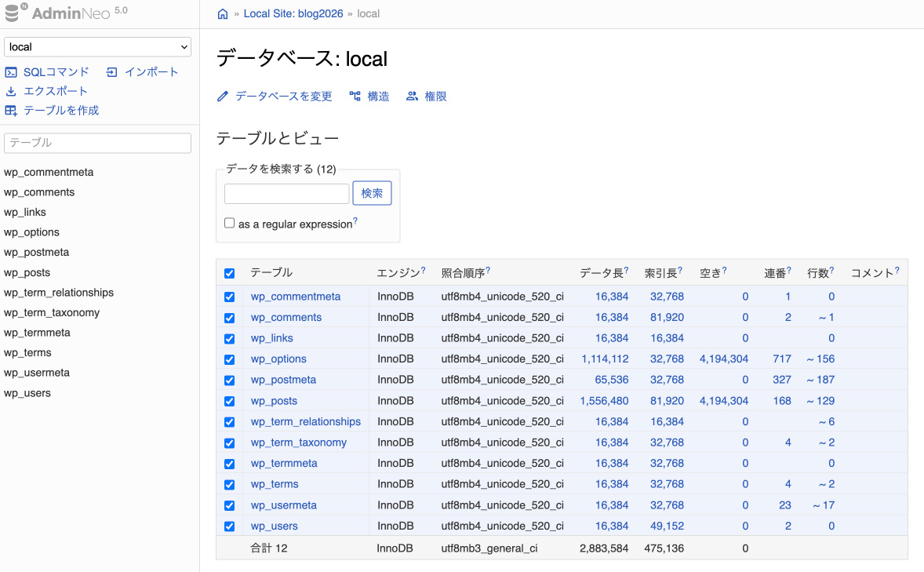Open the 構造 schema view
Screen dimensions: 924x572
tap(369, 97)
